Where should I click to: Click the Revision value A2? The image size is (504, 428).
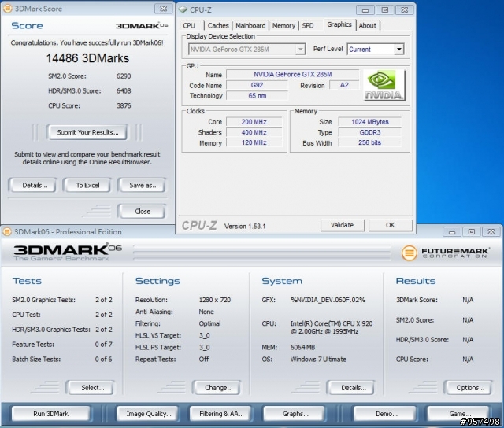pyautogui.click(x=344, y=85)
